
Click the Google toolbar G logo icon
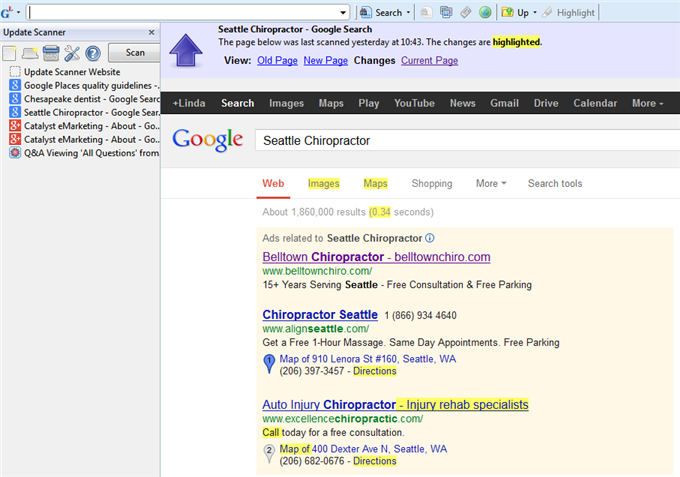(x=7, y=13)
